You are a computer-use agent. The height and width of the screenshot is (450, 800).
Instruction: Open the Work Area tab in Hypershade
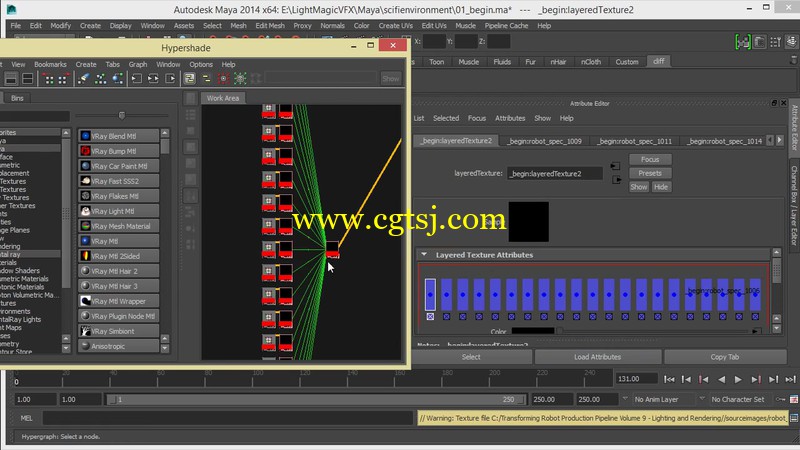point(222,98)
